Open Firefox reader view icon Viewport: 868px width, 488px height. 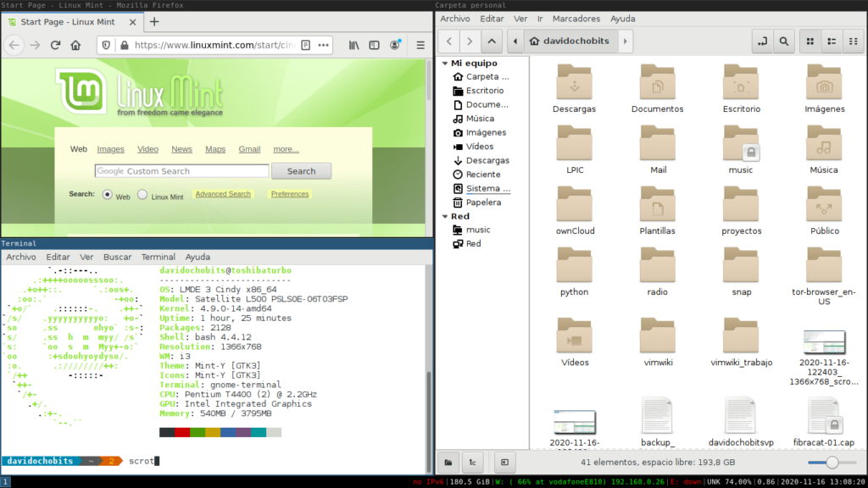(x=305, y=45)
